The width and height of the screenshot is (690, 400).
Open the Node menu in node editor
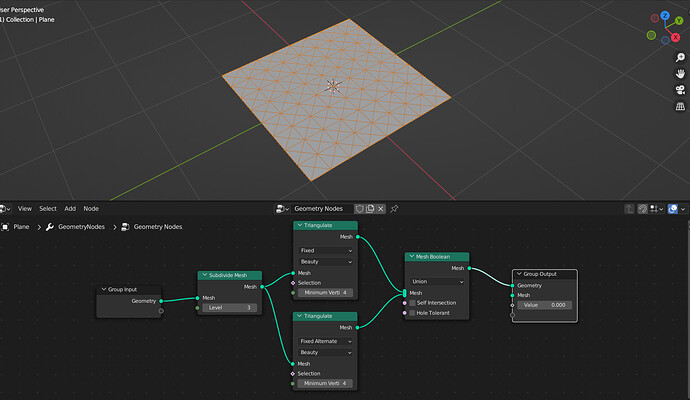click(x=91, y=209)
